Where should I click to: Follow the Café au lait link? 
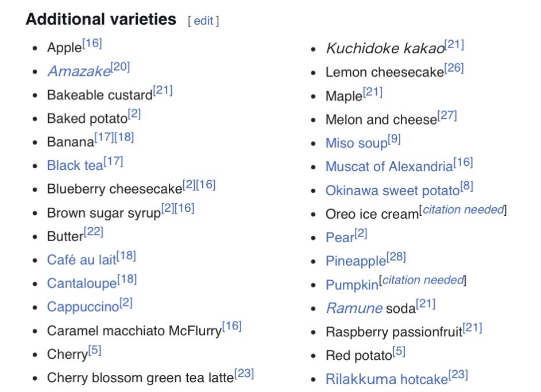pos(81,260)
